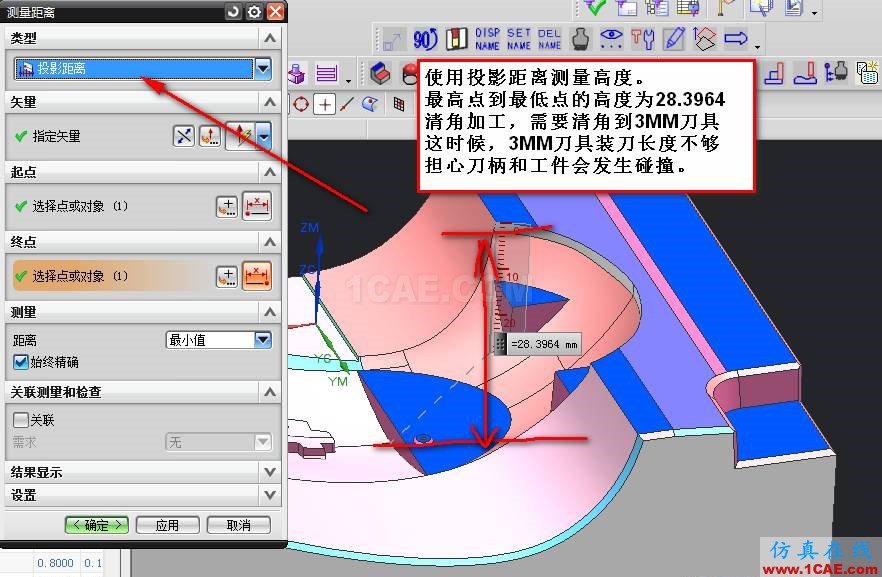Collapse the 矢量 section
This screenshot has width=882, height=577.
tap(270, 102)
